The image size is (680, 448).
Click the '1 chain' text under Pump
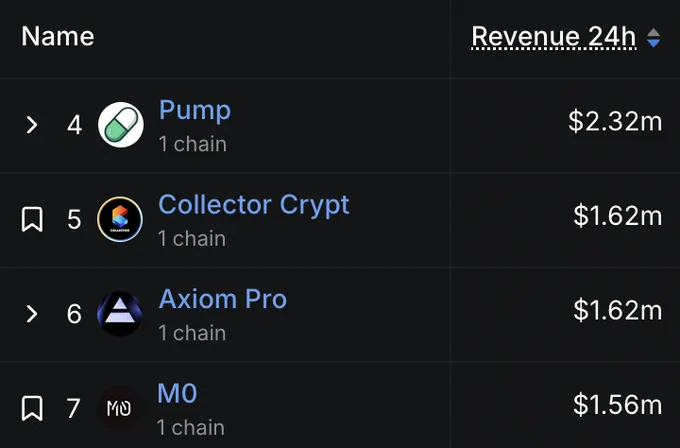point(193,144)
